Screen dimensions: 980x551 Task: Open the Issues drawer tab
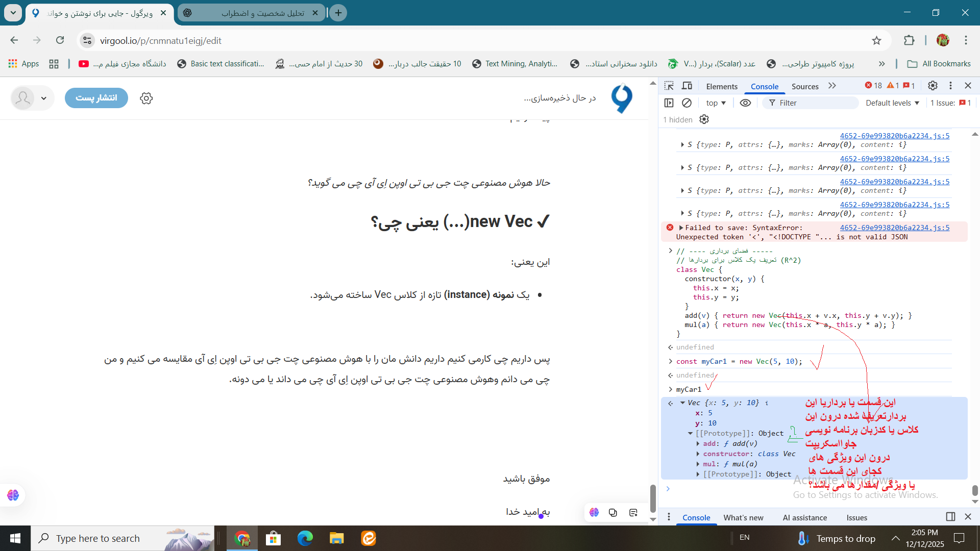pyautogui.click(x=856, y=517)
